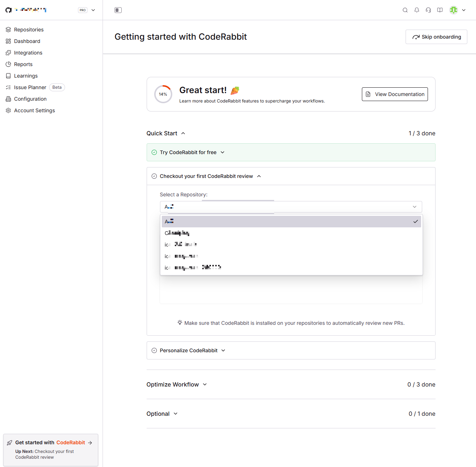This screenshot has height=467, width=476.
Task: Click the rocket icon in Get started card
Action: pyautogui.click(x=10, y=443)
